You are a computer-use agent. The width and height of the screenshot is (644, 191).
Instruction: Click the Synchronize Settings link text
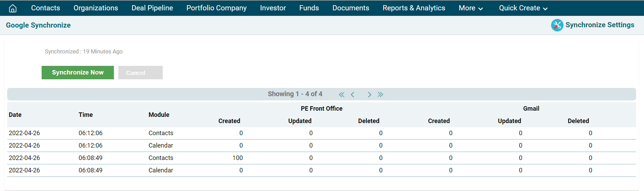(x=600, y=25)
